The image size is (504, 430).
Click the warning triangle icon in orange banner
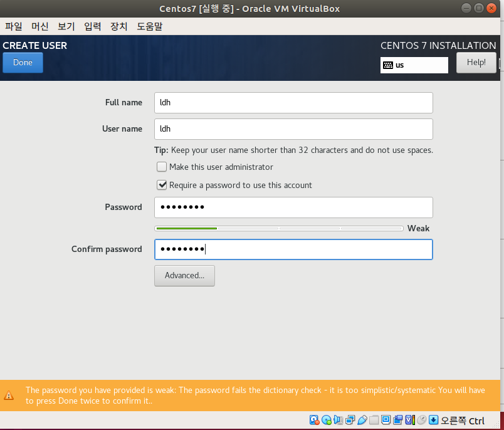tap(9, 396)
